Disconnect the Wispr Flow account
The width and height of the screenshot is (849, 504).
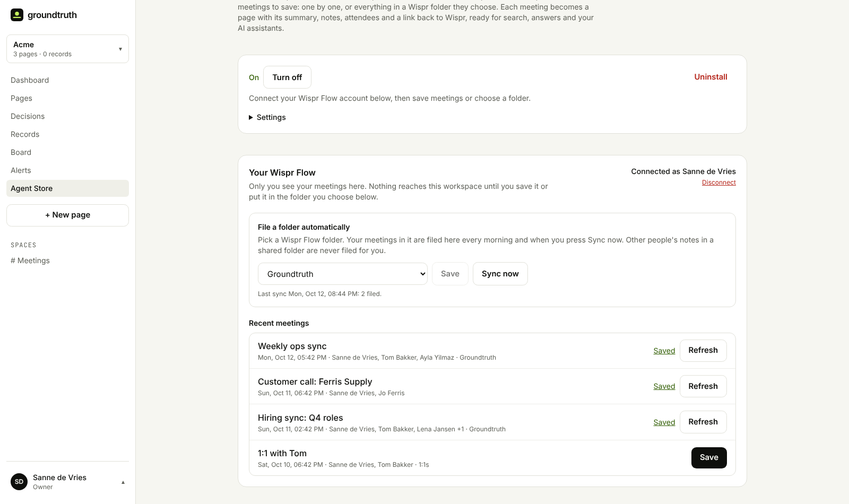tap(718, 183)
